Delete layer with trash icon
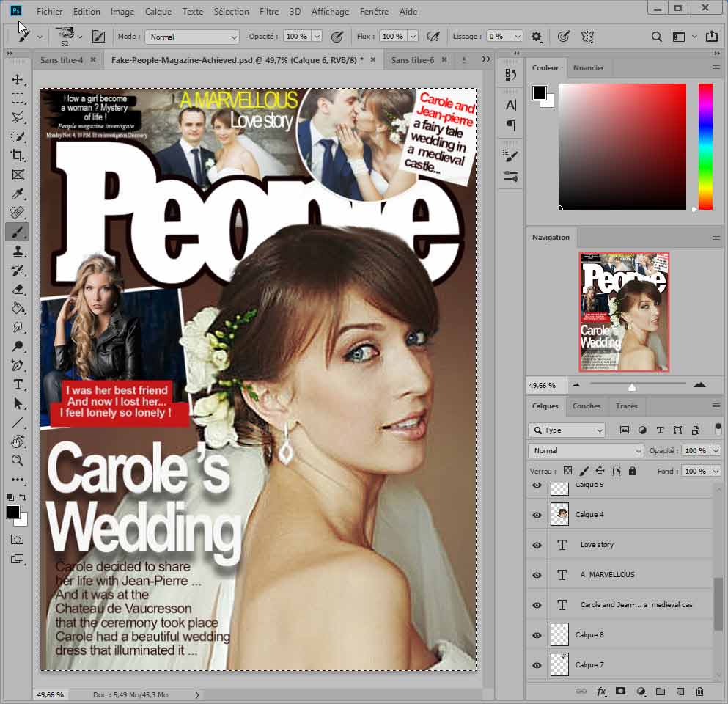This screenshot has width=728, height=704. (699, 692)
